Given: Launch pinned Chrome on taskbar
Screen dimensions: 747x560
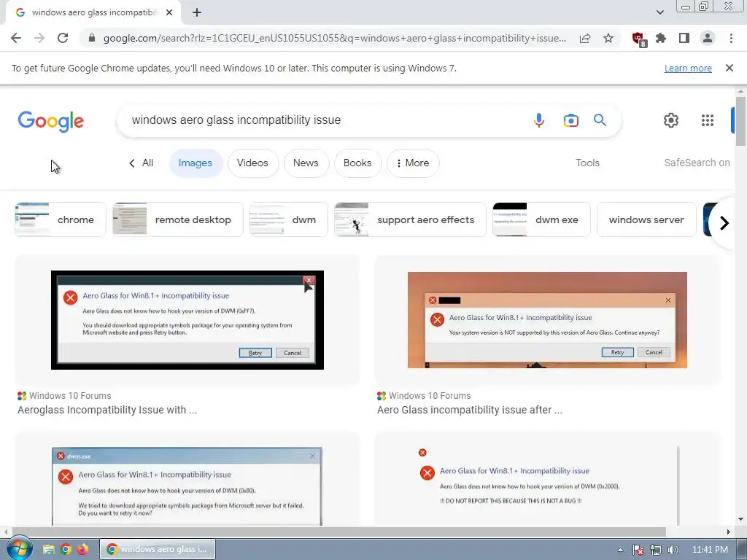Looking at the screenshot, I should click(66, 550).
